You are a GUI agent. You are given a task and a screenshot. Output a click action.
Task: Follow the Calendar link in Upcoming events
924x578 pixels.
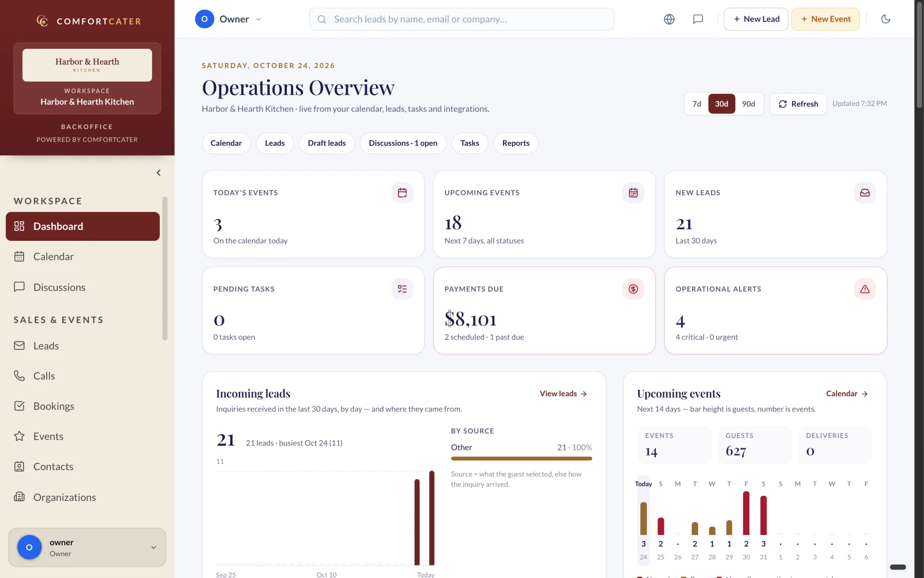click(847, 394)
